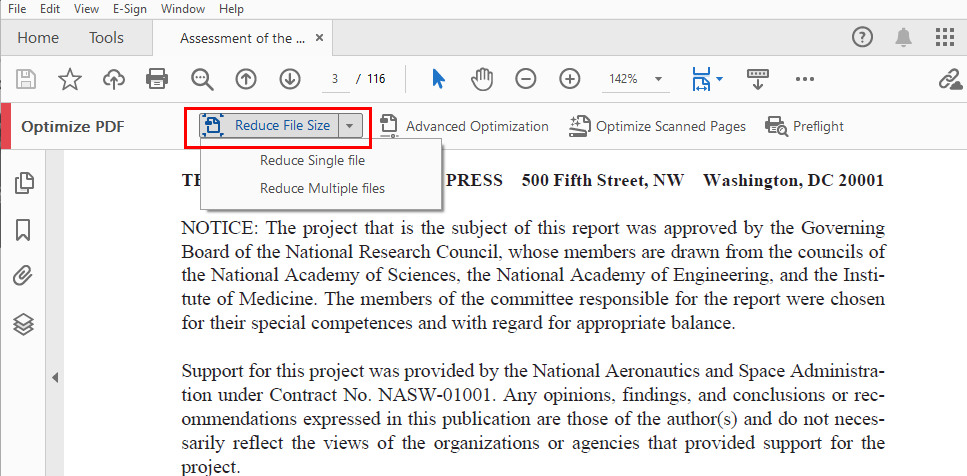The image size is (967, 476).
Task: Open the Layers panel icon
Action: pyautogui.click(x=23, y=324)
